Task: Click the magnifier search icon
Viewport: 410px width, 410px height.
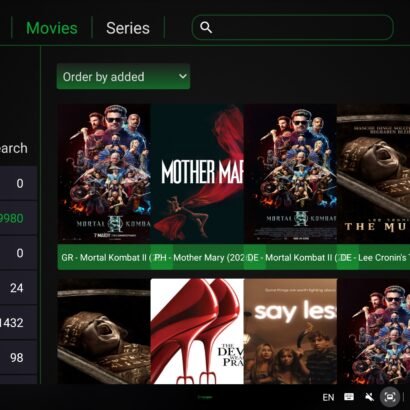Action: 206,27
